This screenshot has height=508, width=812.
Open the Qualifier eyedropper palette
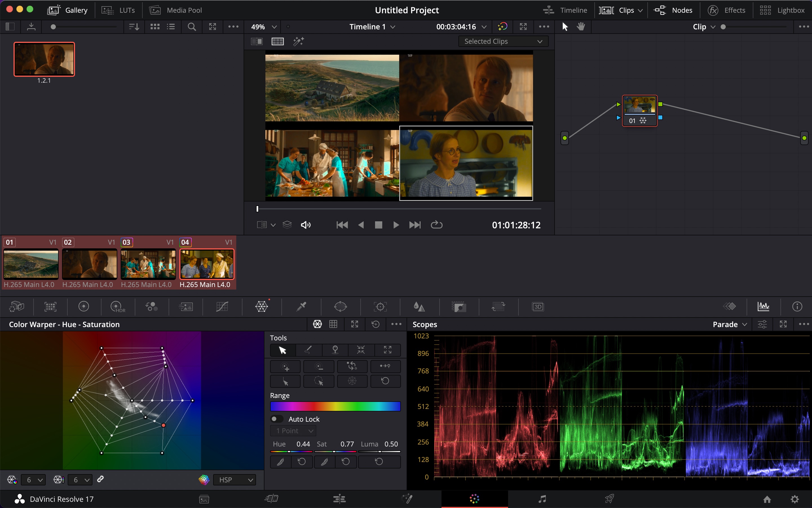tap(301, 306)
